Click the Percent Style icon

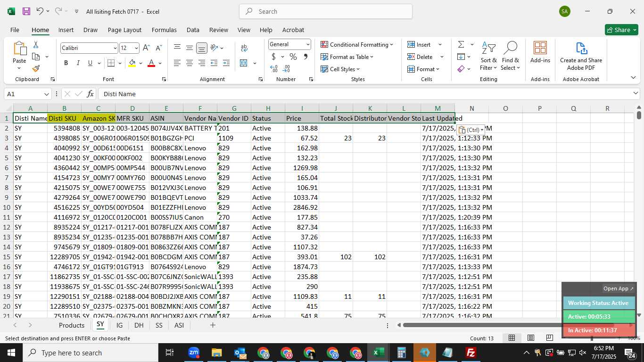coord(293,57)
